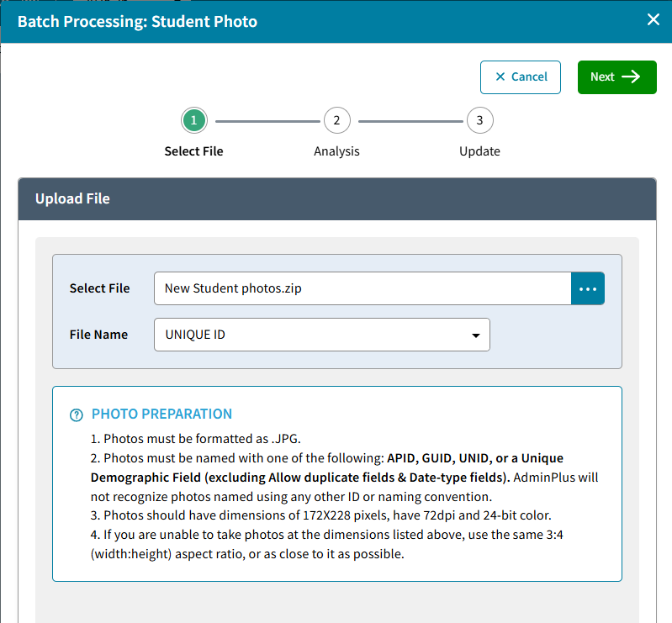This screenshot has width=672, height=623.
Task: Click the Select File step label
Action: pos(193,151)
